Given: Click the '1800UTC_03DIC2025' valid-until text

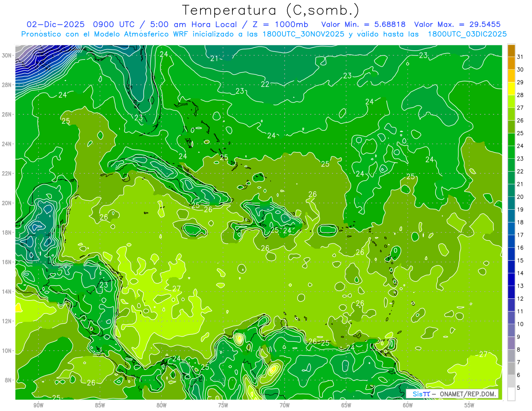Looking at the screenshot, I should click(467, 34).
